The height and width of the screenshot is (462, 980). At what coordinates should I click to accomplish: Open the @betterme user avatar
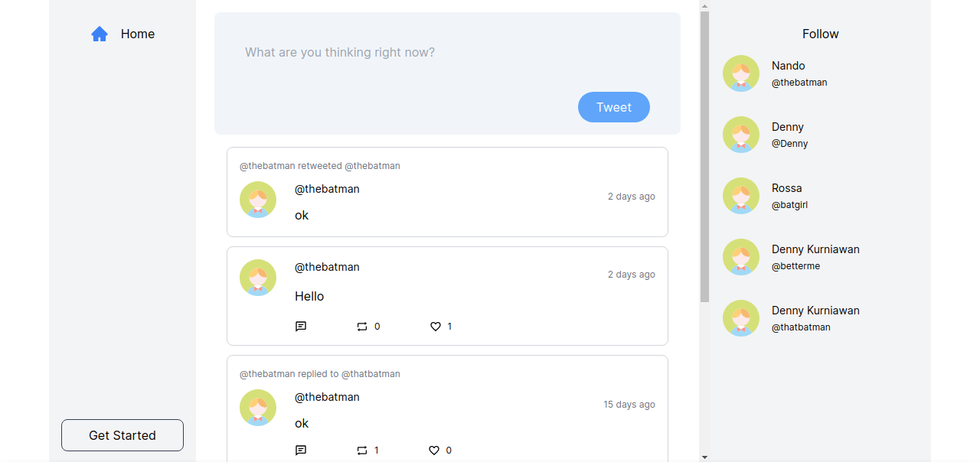[x=741, y=257]
